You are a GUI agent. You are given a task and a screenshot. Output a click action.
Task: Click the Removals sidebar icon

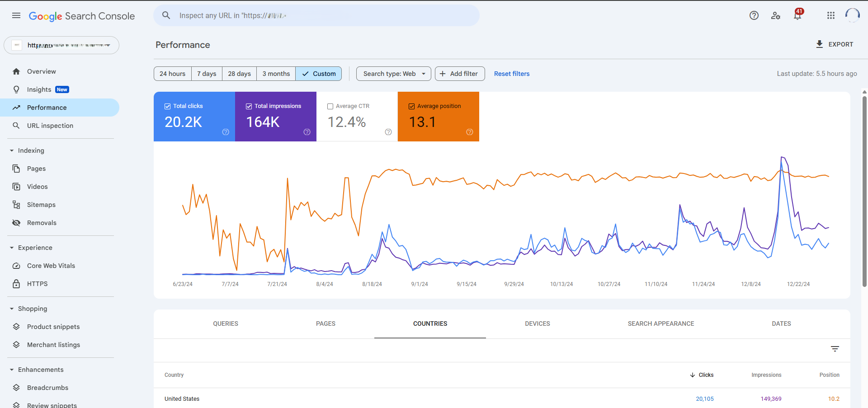click(x=16, y=223)
